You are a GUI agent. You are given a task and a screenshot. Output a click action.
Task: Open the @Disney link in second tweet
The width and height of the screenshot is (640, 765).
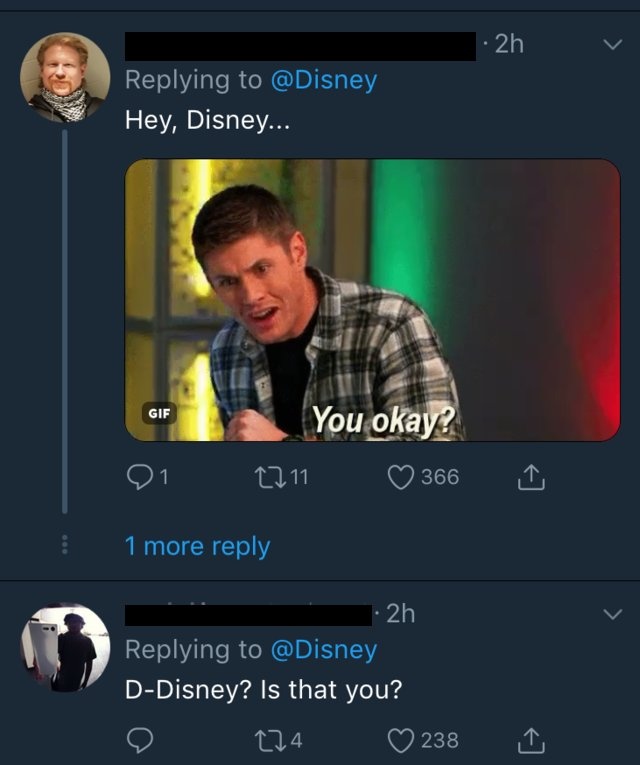[324, 650]
